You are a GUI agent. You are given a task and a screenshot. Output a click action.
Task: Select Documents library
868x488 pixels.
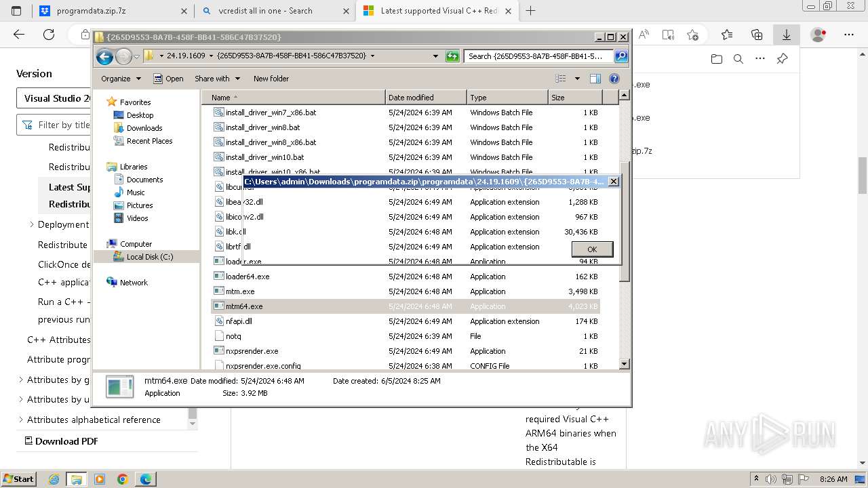144,180
